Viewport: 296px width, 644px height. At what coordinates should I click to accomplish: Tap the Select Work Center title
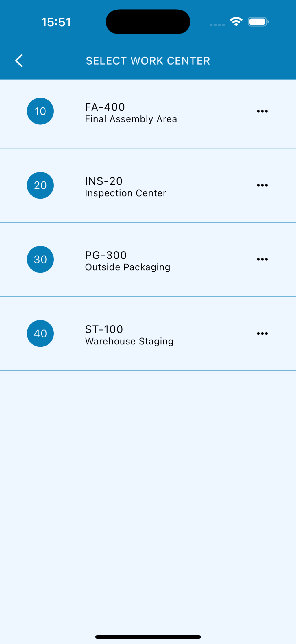148,61
